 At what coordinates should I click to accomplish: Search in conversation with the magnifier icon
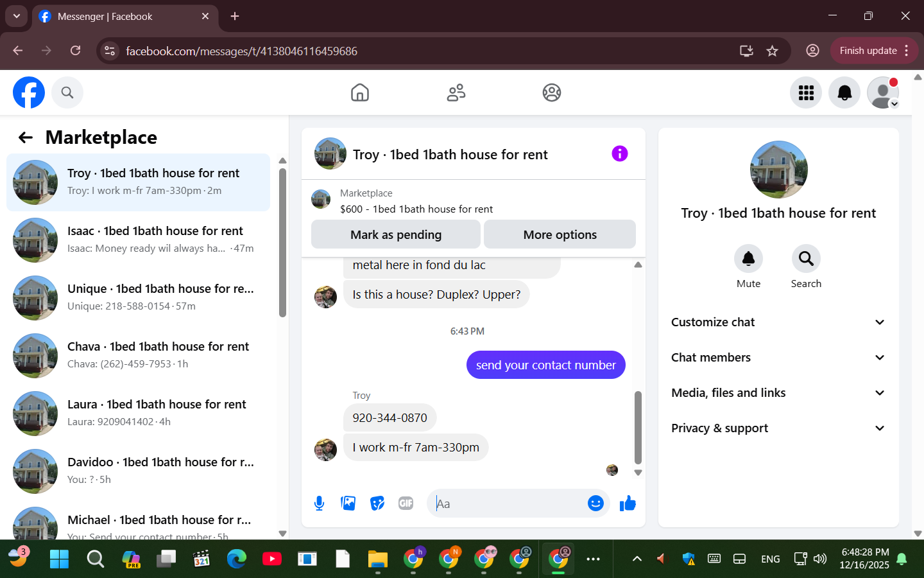pyautogui.click(x=806, y=259)
